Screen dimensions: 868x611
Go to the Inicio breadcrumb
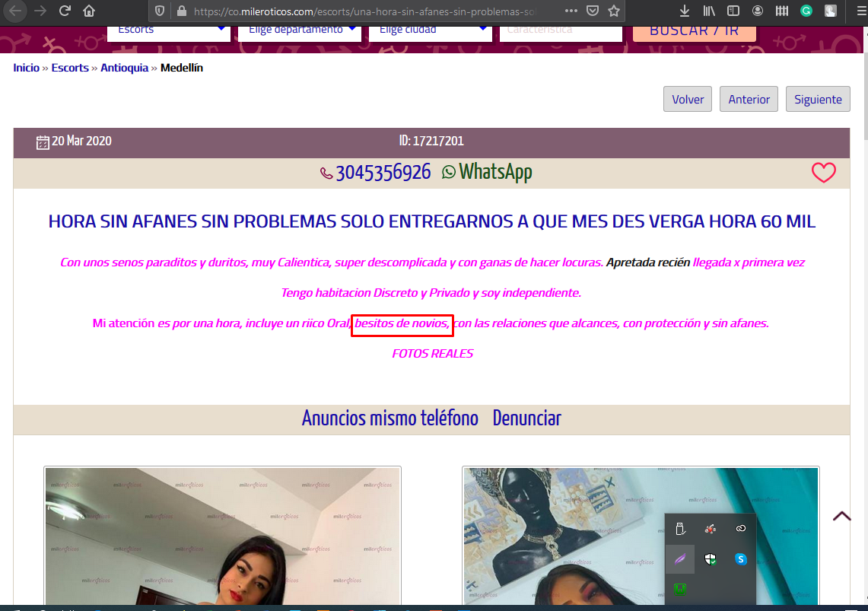26,68
